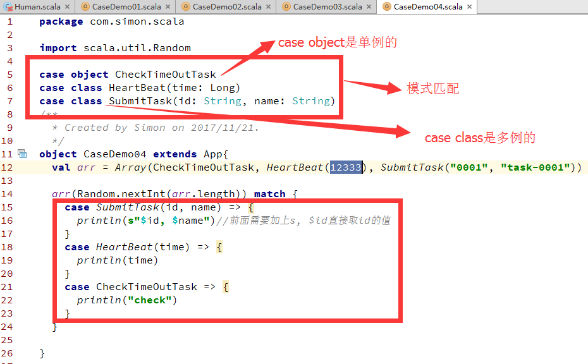
Task: Click com.simon.scala package name
Action: click(x=137, y=21)
